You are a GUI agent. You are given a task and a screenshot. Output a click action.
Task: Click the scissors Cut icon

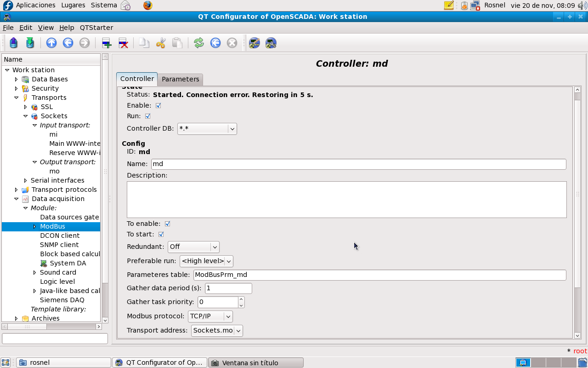tap(161, 43)
